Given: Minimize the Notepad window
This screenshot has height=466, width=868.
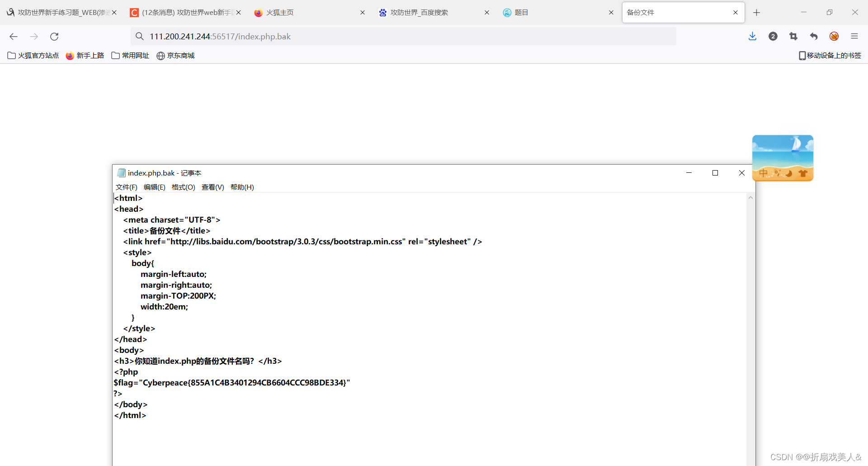Looking at the screenshot, I should [689, 173].
